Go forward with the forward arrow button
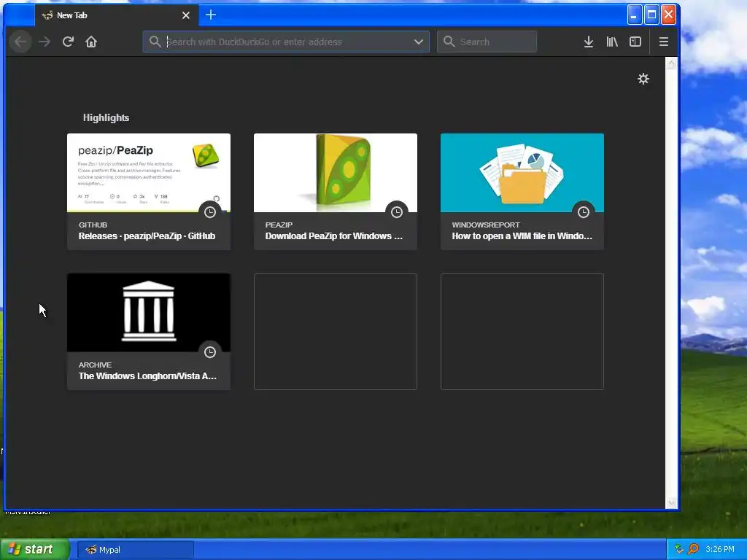Screen dimensions: 747x560 tap(44, 42)
